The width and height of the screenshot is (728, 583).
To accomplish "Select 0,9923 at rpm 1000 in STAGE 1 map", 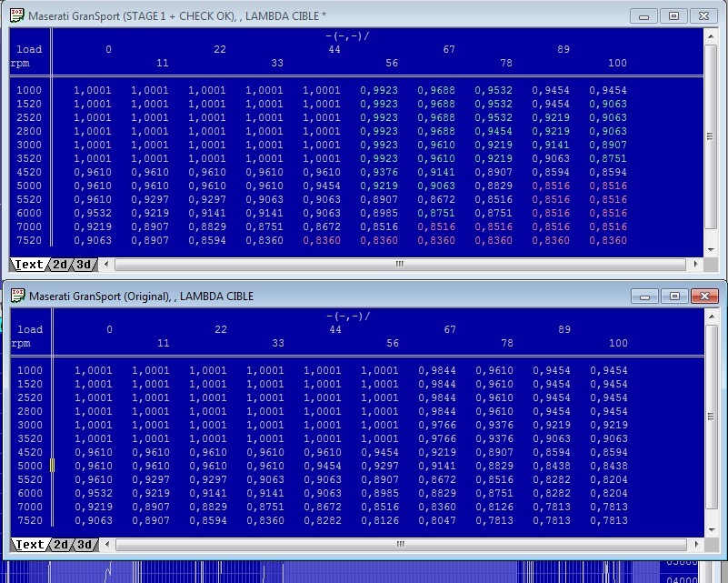I will tap(379, 90).
